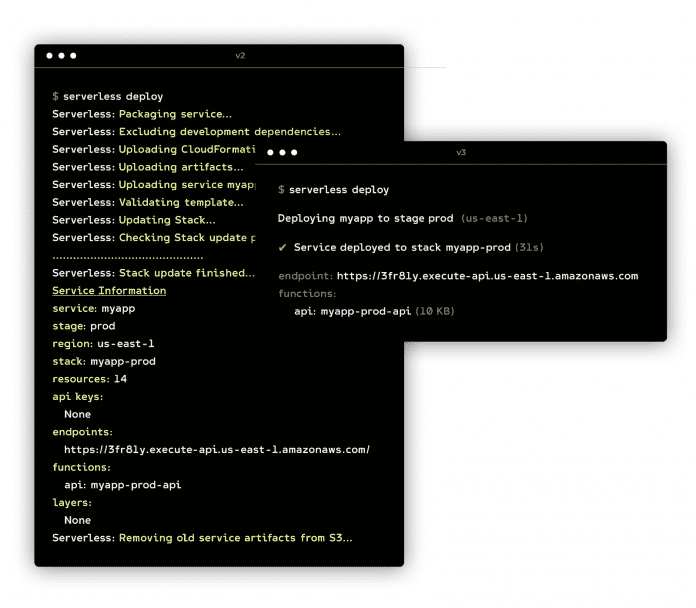Select the v2 title in the title bar
The image size is (696, 608).
point(240,56)
